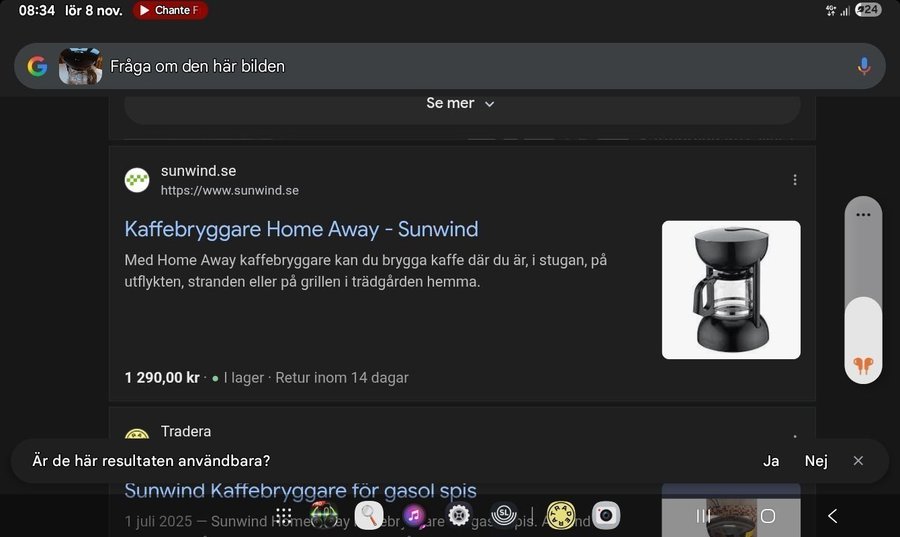This screenshot has width=900, height=537.
Task: Open the Chante media playback chip
Action: (170, 10)
